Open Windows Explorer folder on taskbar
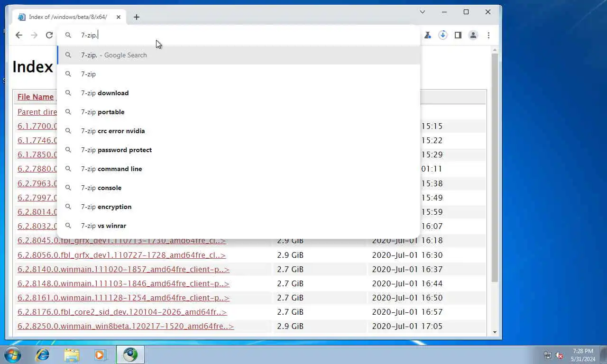 [x=72, y=355]
